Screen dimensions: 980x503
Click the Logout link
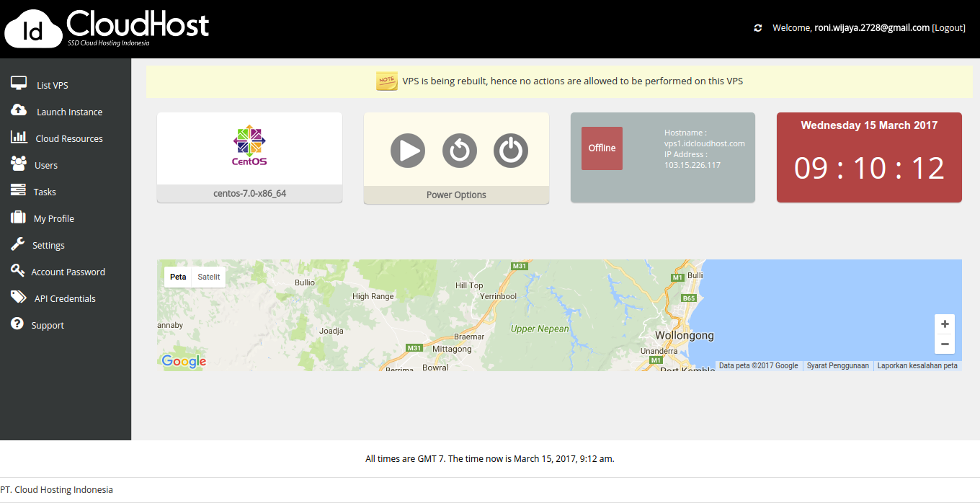click(x=948, y=27)
